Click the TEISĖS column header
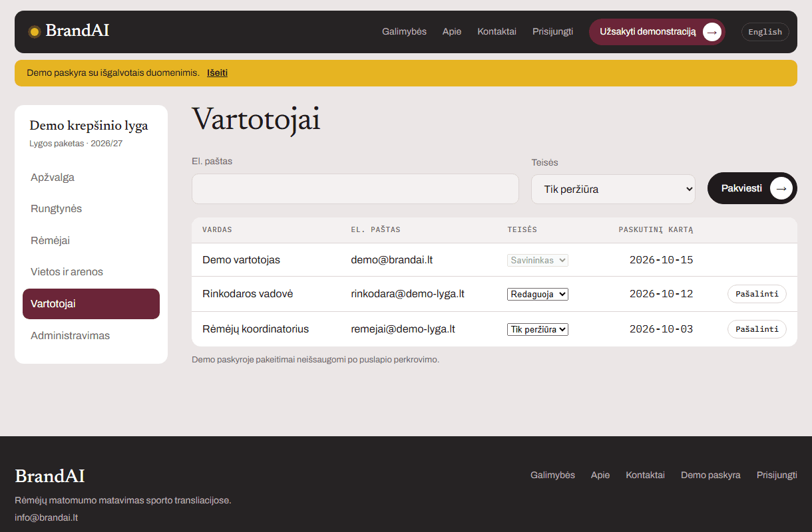Screen dimensions: 812x532 [522, 229]
